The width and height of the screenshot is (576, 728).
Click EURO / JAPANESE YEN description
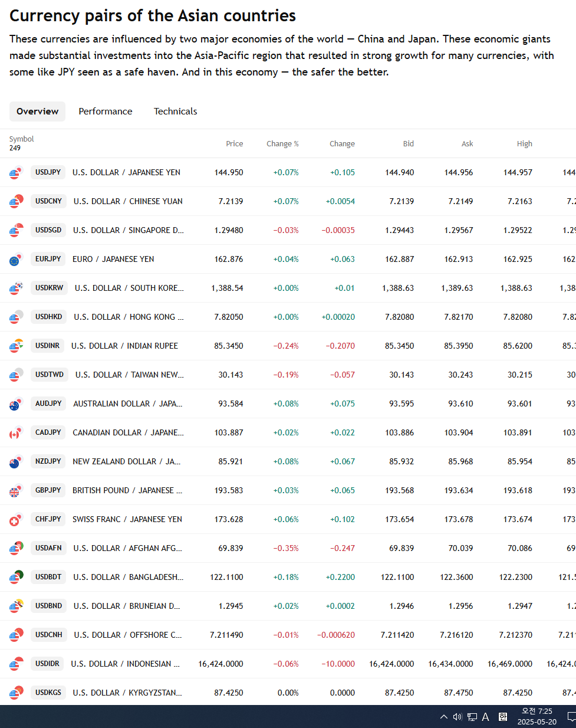tap(113, 260)
